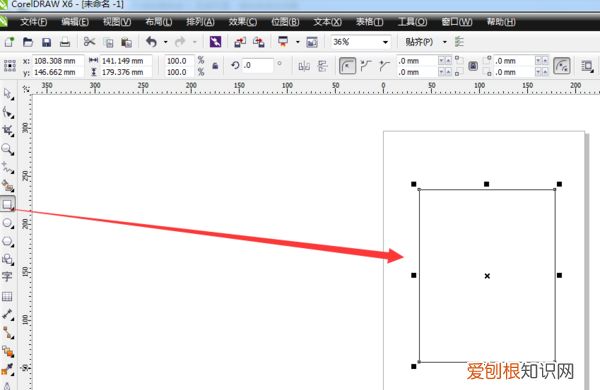Select the Zoom magnifier tool
Viewport: 600px width, 390px height.
pos(8,149)
